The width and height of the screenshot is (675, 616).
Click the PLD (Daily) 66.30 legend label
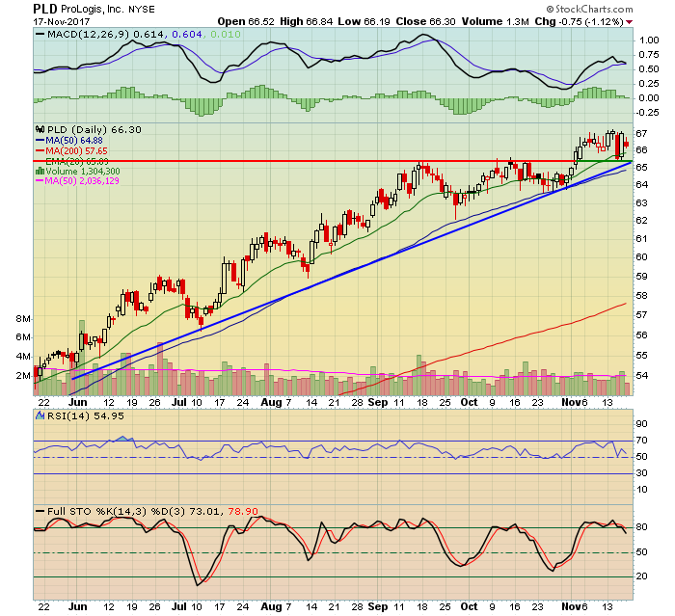click(x=94, y=129)
